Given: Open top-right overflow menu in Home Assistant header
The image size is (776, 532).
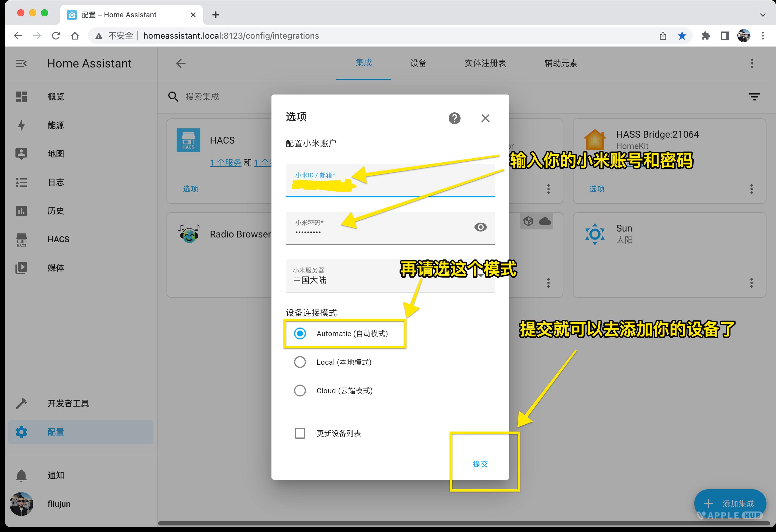Looking at the screenshot, I should click(752, 63).
